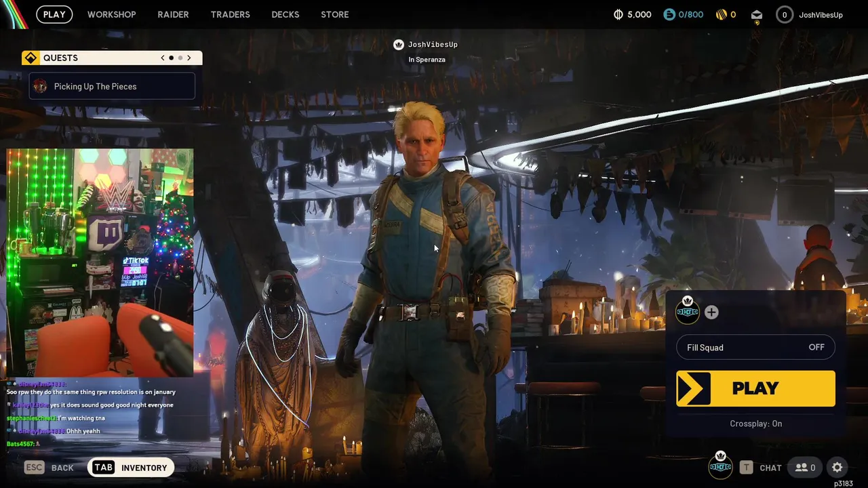Open the mailbox notification icon
Image resolution: width=868 pixels, height=488 pixels.
(757, 15)
